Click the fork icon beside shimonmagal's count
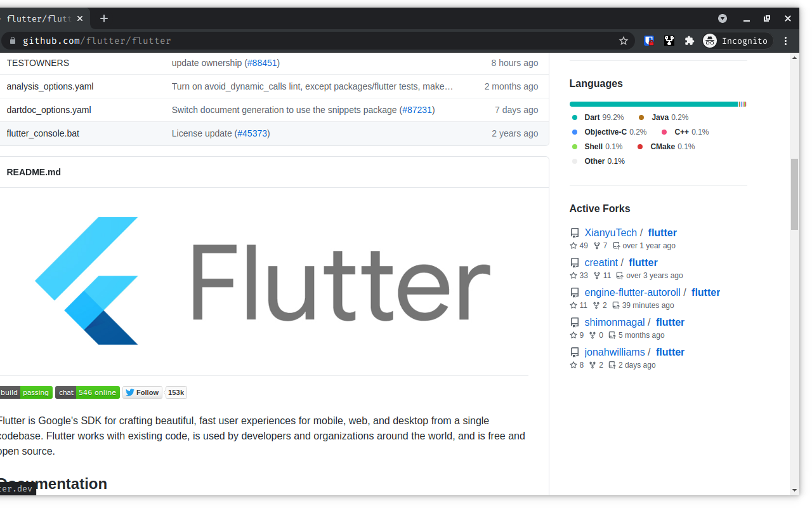812x508 pixels. [x=593, y=335]
